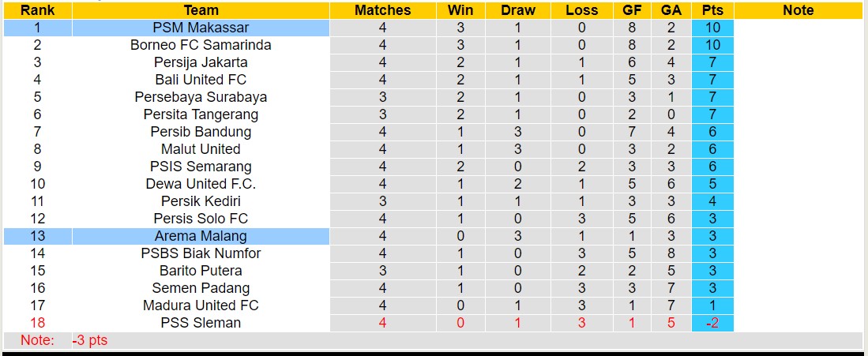Click the "-3 pts" note text

(89, 340)
